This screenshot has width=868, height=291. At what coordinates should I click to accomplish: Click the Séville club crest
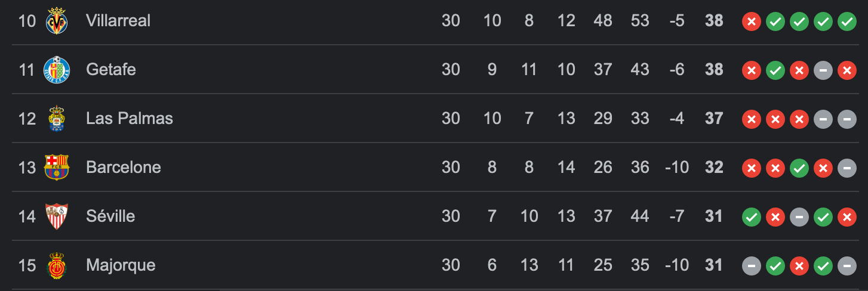point(57,216)
